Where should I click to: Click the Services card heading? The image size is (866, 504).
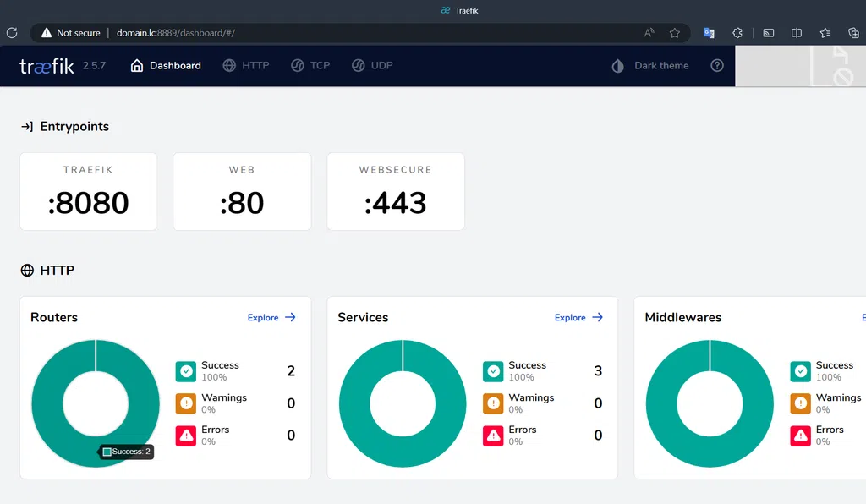363,317
